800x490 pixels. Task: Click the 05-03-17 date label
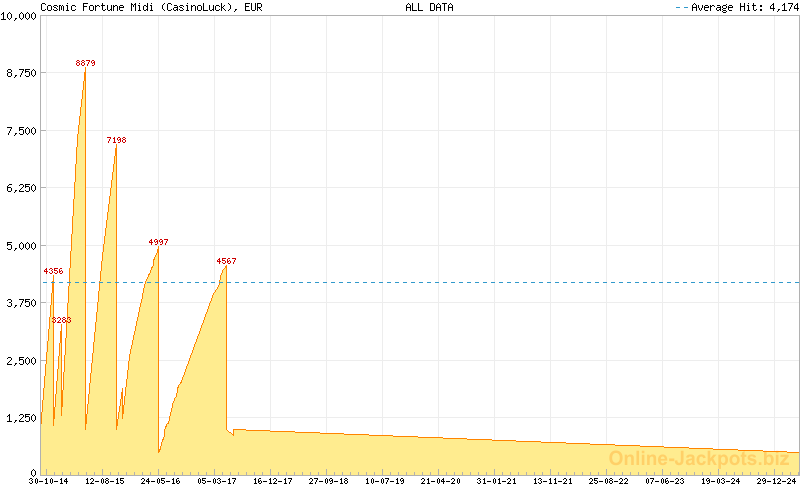click(217, 481)
